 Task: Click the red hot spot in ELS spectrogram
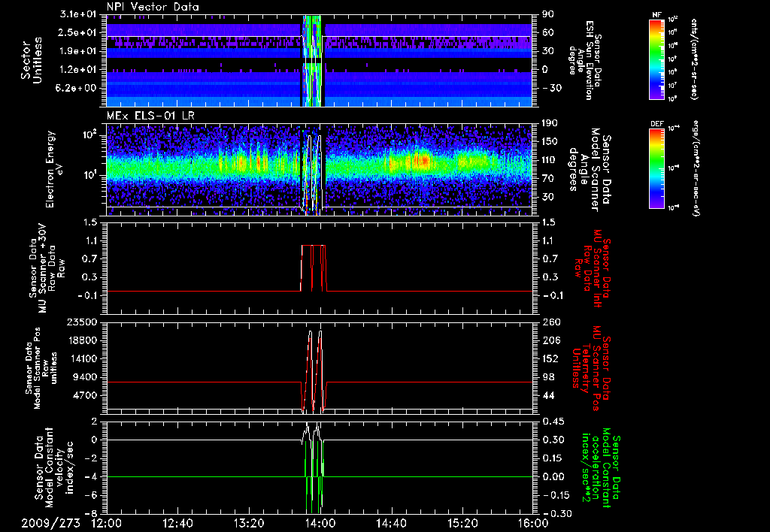coord(421,160)
